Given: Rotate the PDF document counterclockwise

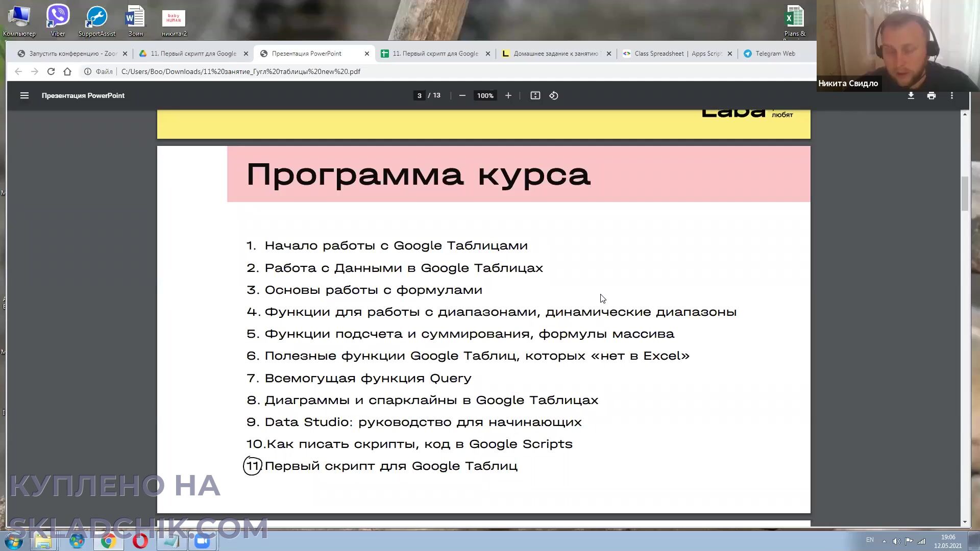Looking at the screenshot, I should [554, 95].
